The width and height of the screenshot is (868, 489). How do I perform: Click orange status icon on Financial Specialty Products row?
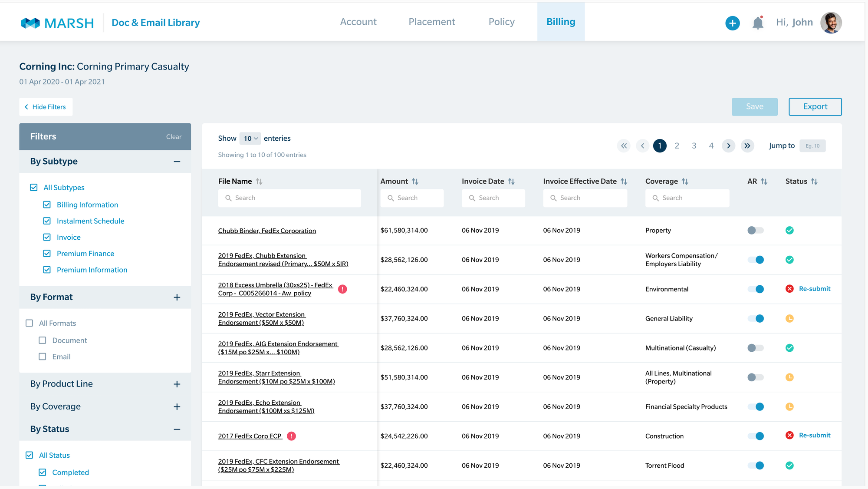coord(789,407)
